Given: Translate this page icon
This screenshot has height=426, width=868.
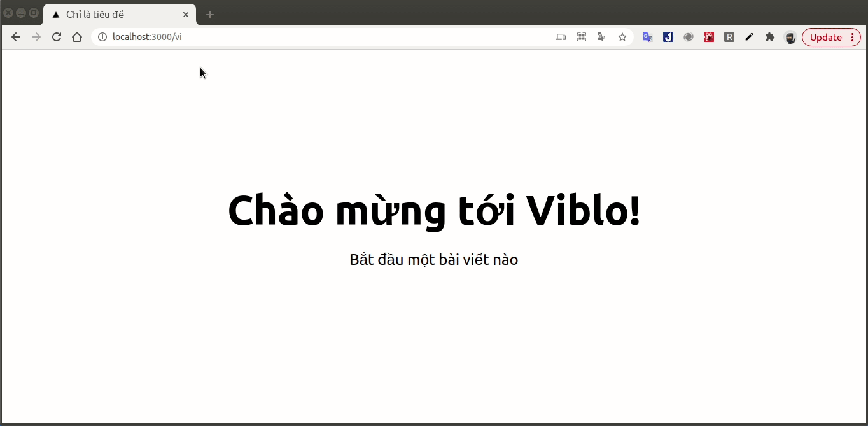Looking at the screenshot, I should pos(601,37).
